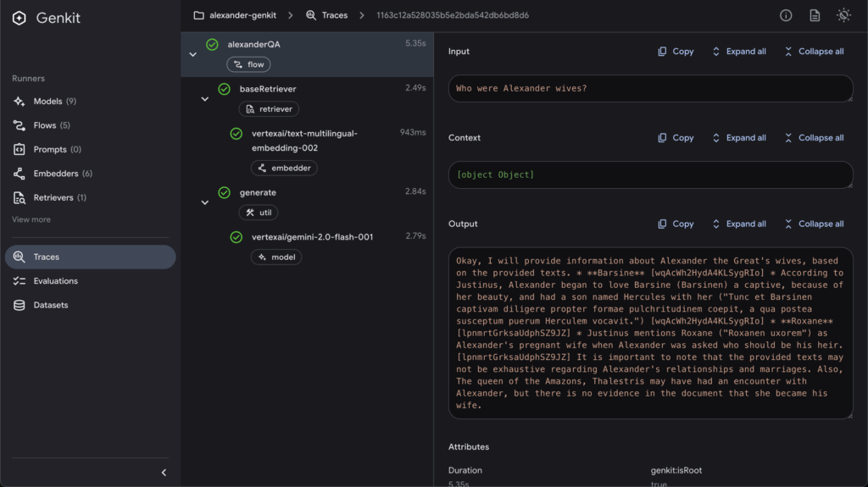Image resolution: width=868 pixels, height=487 pixels.
Task: Collapse the alexanderQA flow node
Action: [192, 54]
